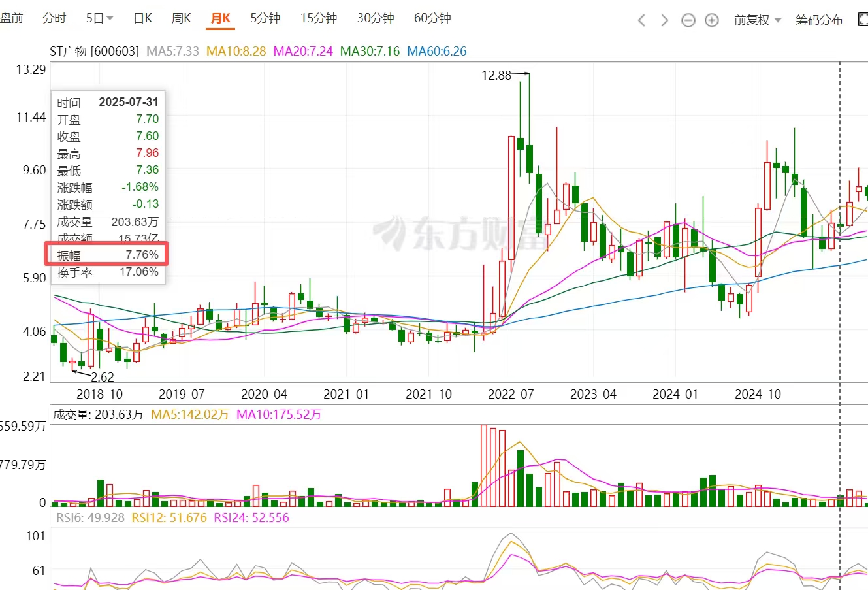
Task: Go to previous chart period arrow
Action: tap(641, 20)
